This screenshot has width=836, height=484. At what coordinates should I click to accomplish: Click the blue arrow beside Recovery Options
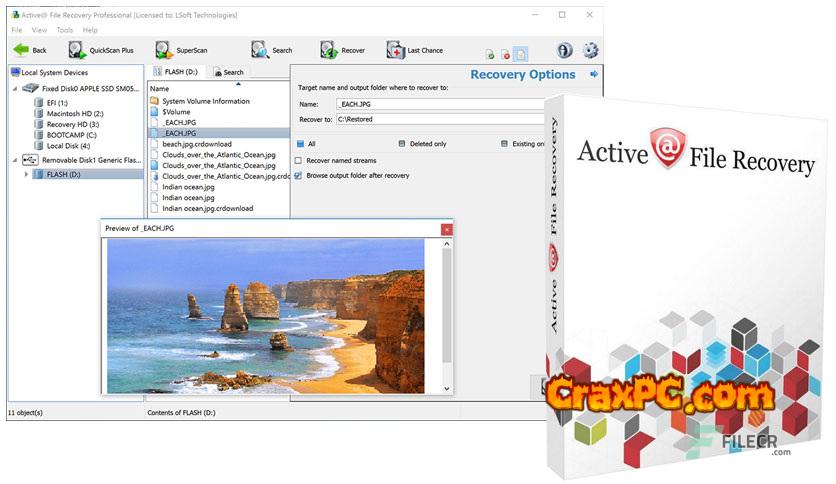pos(594,74)
